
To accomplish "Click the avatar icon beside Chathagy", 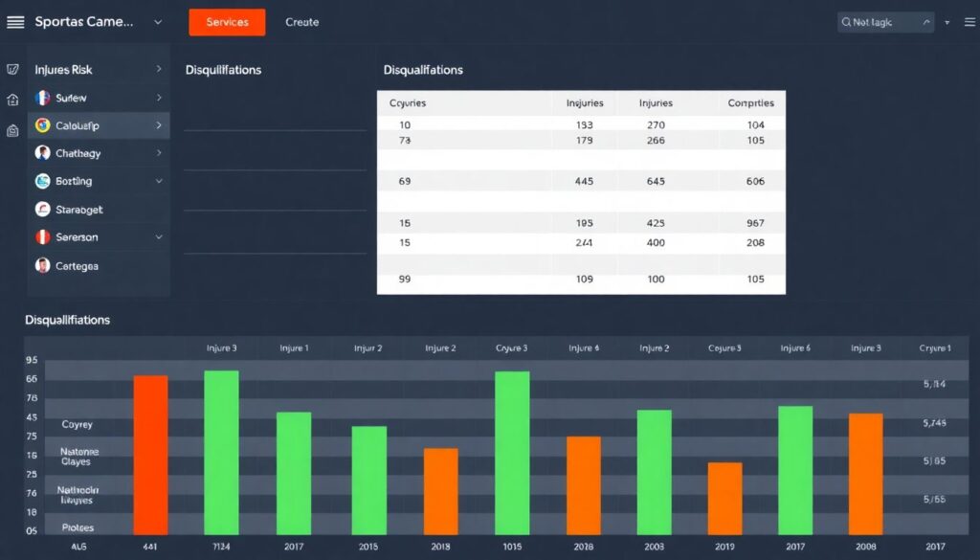I will [x=42, y=153].
